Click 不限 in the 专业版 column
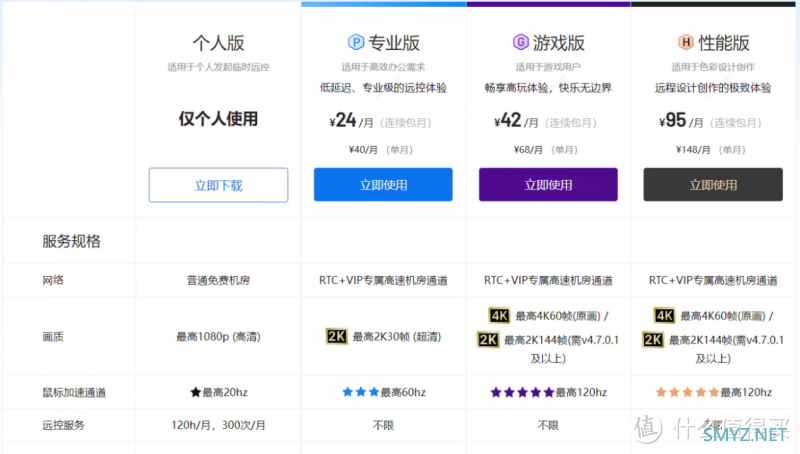800x454 pixels. coord(383,425)
